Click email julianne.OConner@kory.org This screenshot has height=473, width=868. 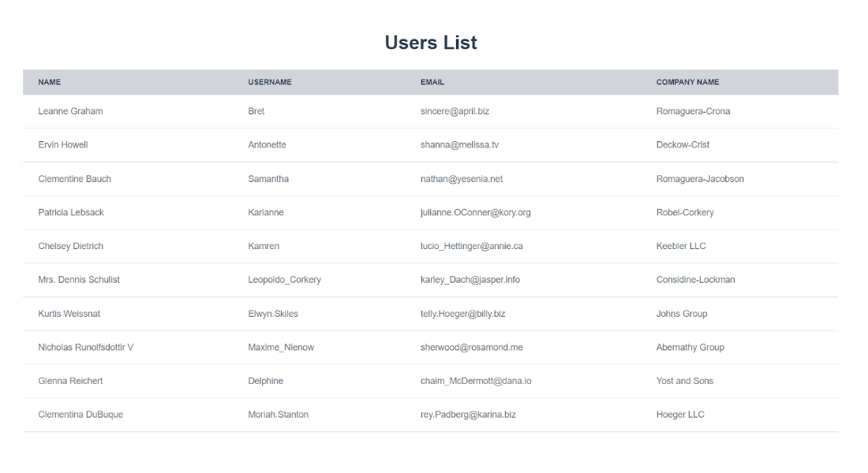(x=476, y=212)
